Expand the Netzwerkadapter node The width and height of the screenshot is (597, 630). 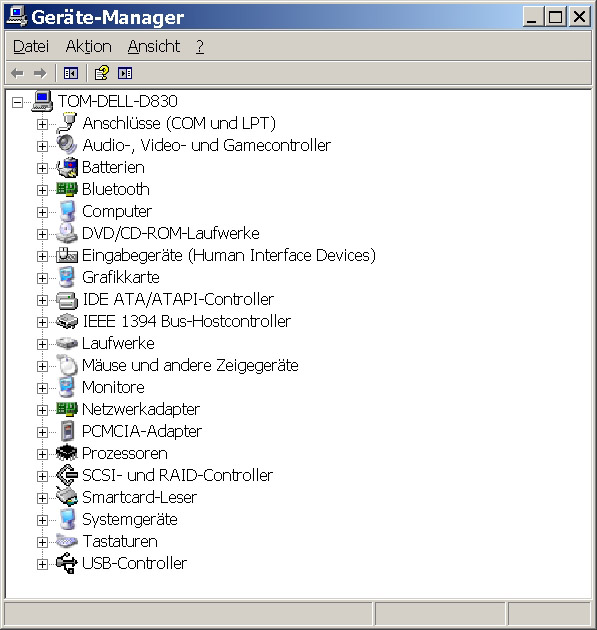[x=42, y=410]
